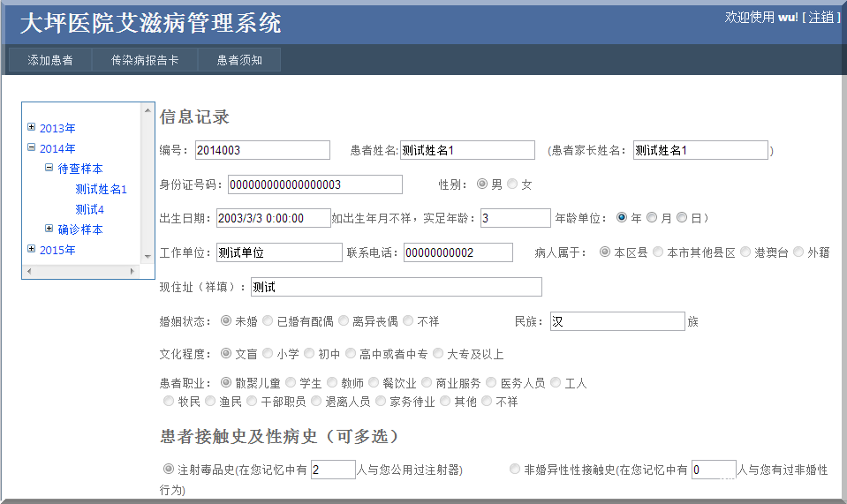Click the 实足年龄 input field

point(516,218)
